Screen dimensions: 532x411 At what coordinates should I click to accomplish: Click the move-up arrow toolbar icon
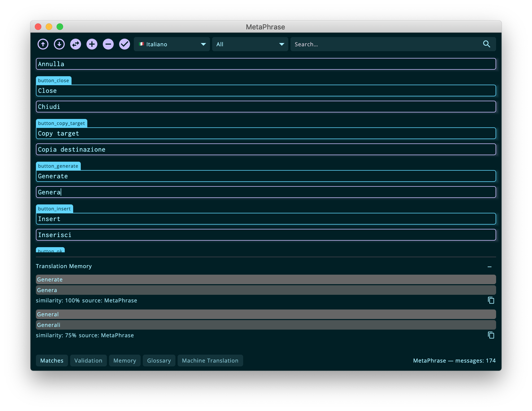(43, 44)
